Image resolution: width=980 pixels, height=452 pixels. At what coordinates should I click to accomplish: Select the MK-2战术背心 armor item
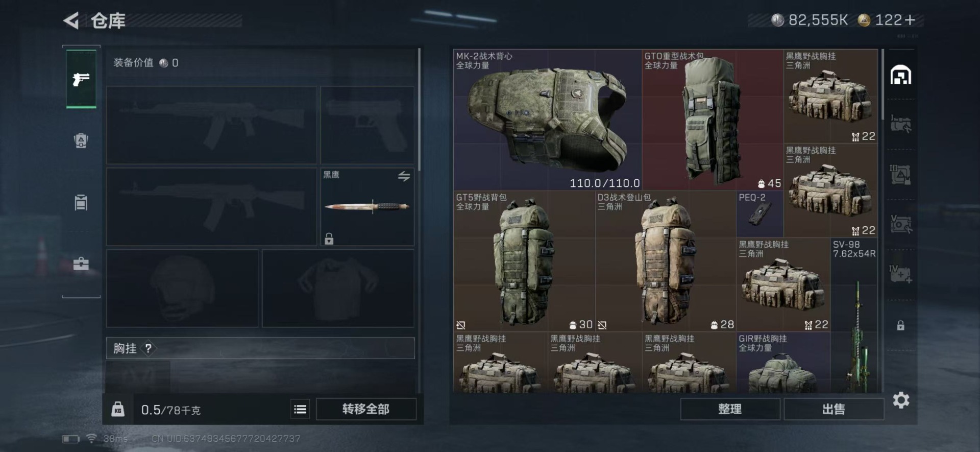click(x=547, y=120)
